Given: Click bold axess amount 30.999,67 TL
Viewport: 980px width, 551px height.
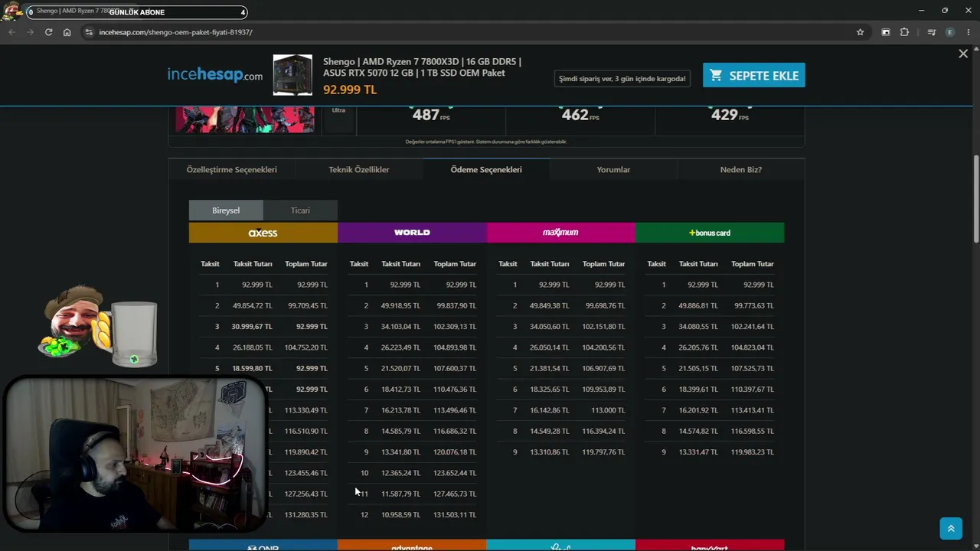Looking at the screenshot, I should [x=252, y=326].
